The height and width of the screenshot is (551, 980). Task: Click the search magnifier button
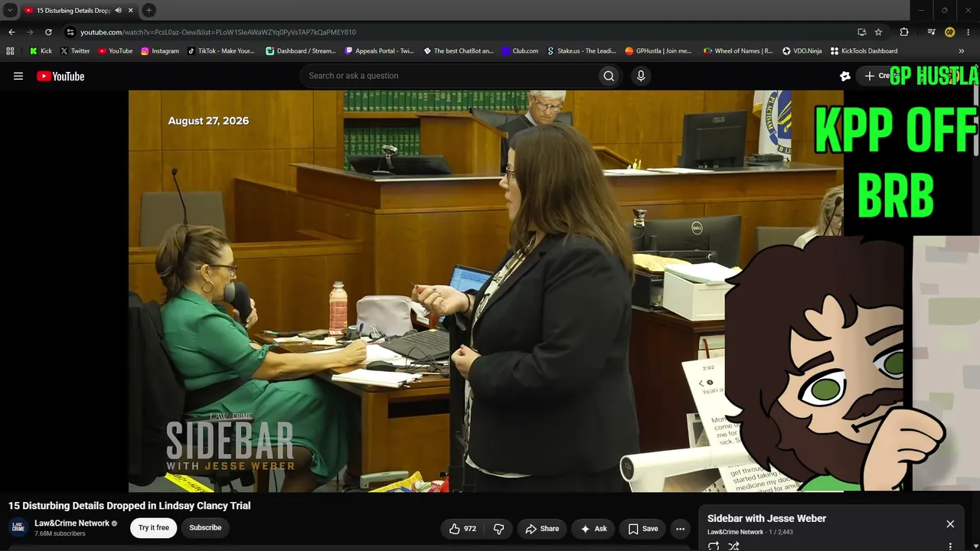(x=609, y=76)
